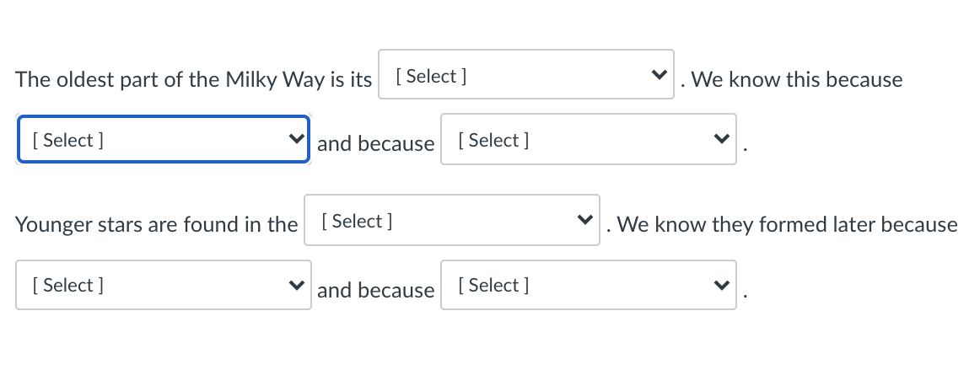This screenshot has width=980, height=386.
Task: Open the dropdown after the first 'and because'
Action: point(588,140)
